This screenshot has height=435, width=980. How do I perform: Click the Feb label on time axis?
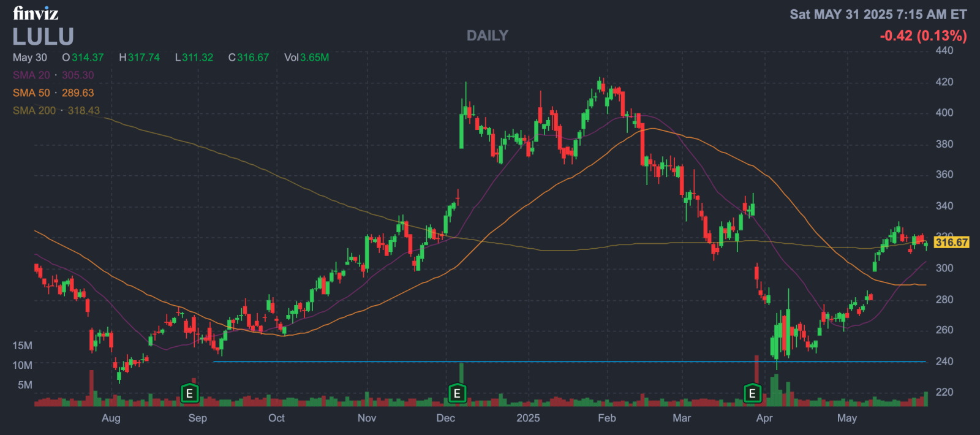click(x=606, y=418)
